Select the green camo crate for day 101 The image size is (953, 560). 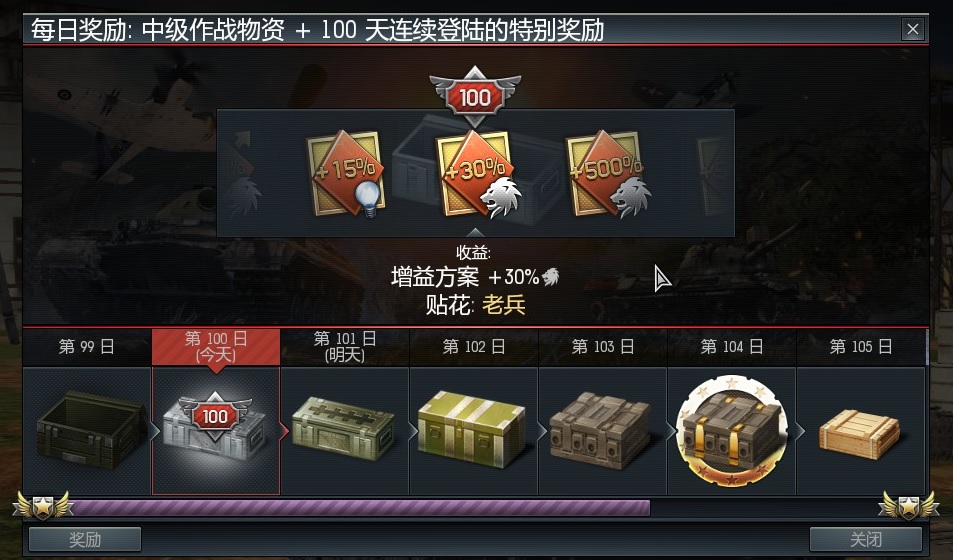[343, 429]
